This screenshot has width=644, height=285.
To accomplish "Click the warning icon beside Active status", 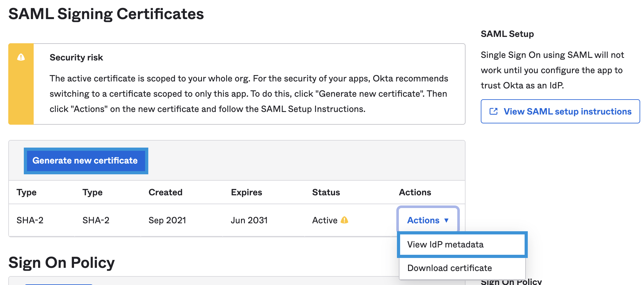I will click(x=344, y=220).
